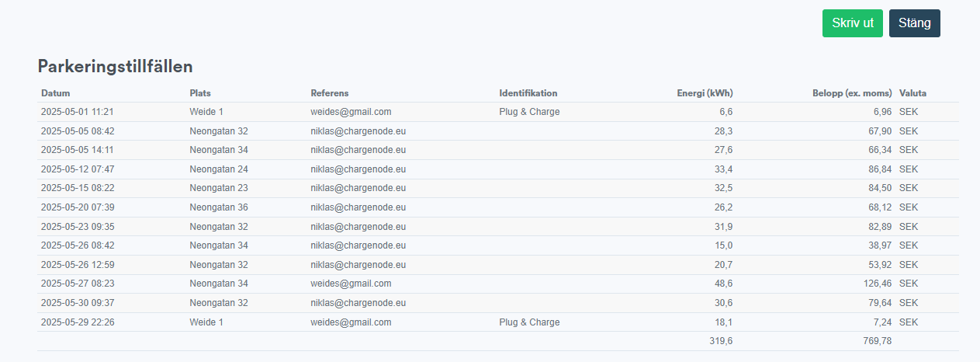
Task: Select the row dated 2025-05-01 11:21
Action: (497, 112)
